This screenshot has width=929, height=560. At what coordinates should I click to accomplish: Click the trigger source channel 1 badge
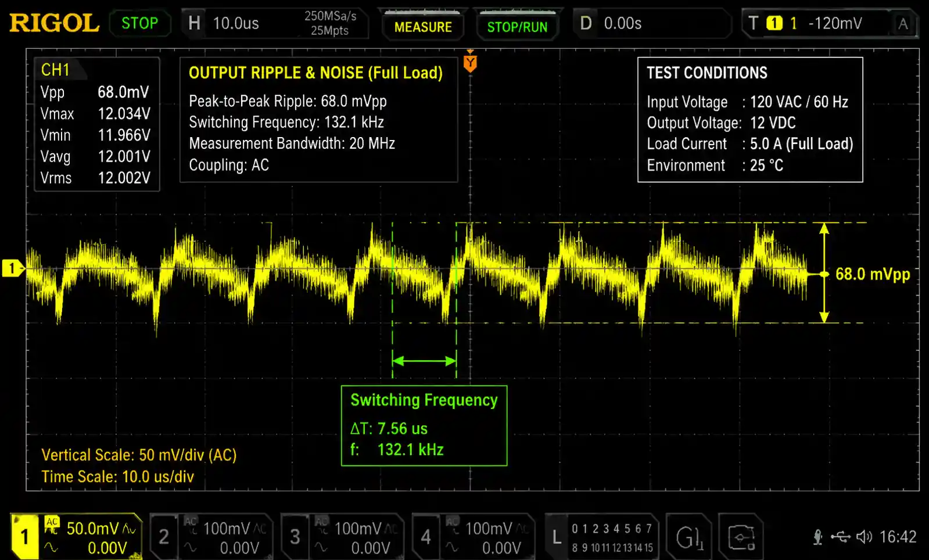[x=774, y=23]
